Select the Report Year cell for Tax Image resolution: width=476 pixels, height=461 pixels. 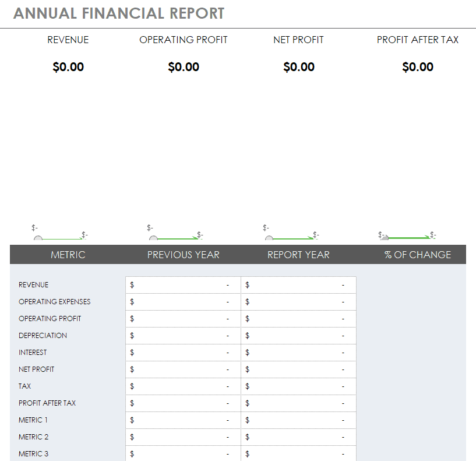[298, 386]
